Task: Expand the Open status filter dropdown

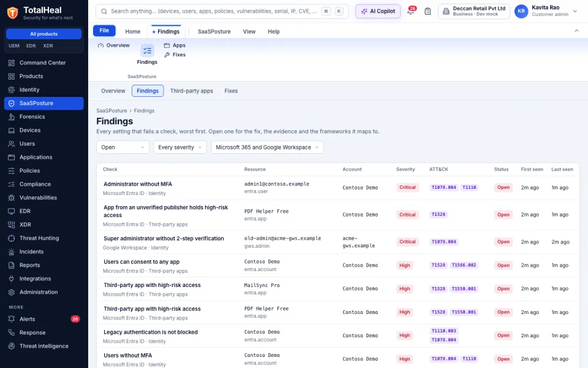Action: pyautogui.click(x=123, y=147)
